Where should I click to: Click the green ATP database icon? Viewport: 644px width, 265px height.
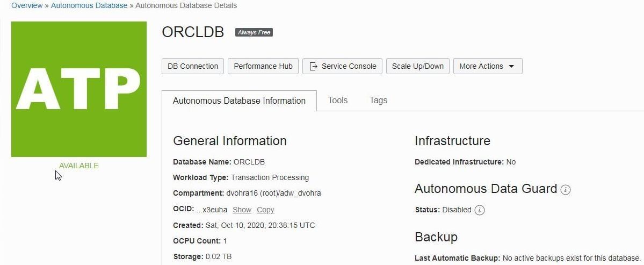(79, 89)
